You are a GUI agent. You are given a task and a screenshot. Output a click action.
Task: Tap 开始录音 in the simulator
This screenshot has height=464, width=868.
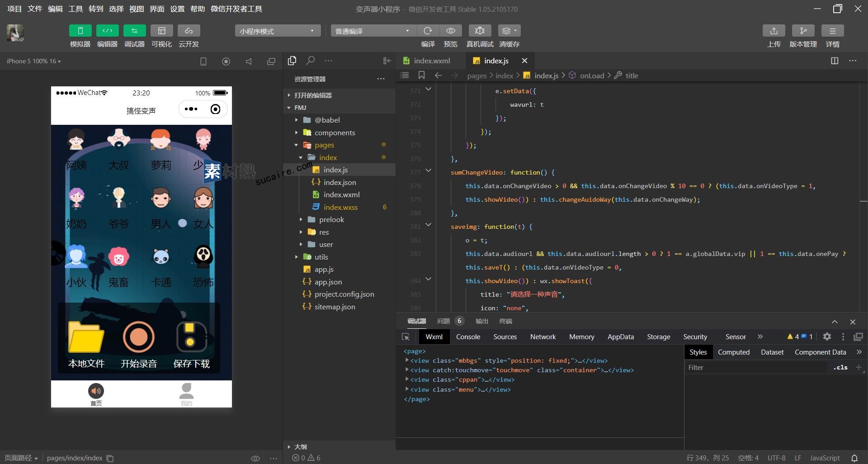click(139, 344)
